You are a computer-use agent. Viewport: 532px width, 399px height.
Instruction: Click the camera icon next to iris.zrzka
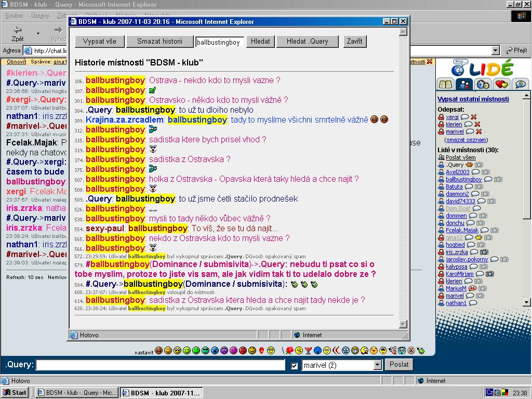point(484,252)
